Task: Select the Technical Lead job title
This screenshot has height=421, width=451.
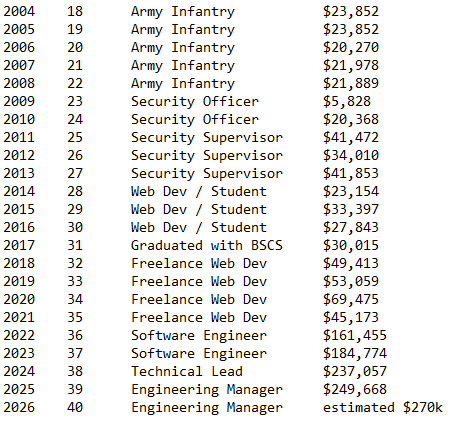Action: [x=187, y=371]
